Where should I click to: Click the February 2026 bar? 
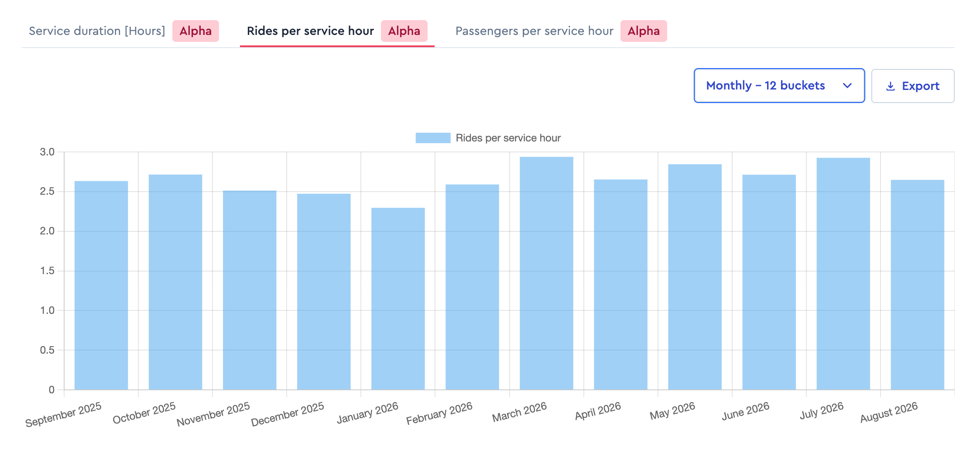point(472,287)
